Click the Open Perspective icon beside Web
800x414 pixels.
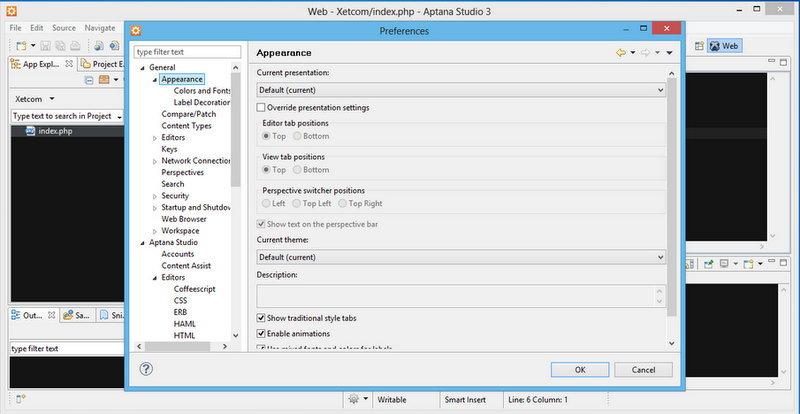click(x=699, y=46)
